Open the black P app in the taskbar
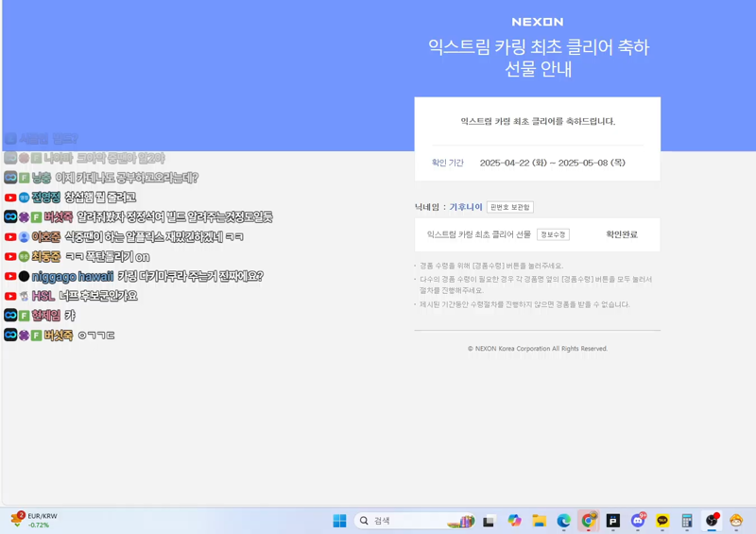This screenshot has height=534, width=756. point(612,521)
